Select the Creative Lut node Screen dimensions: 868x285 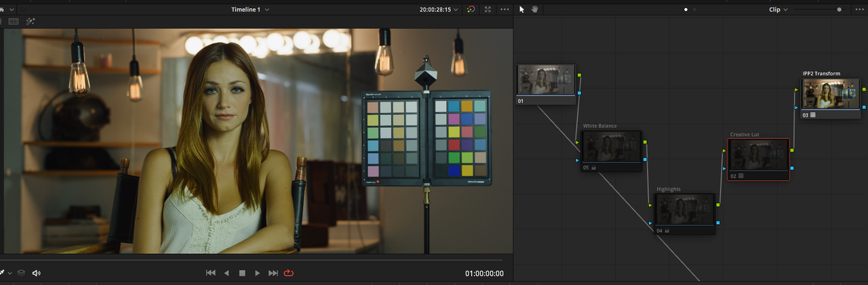758,159
